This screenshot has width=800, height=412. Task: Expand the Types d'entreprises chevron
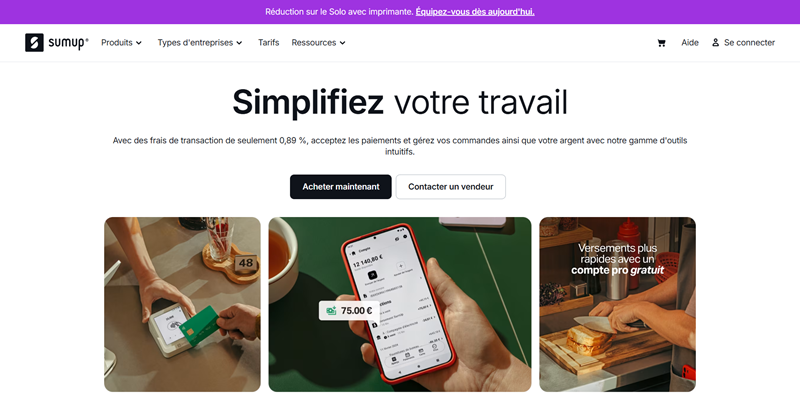pos(239,43)
